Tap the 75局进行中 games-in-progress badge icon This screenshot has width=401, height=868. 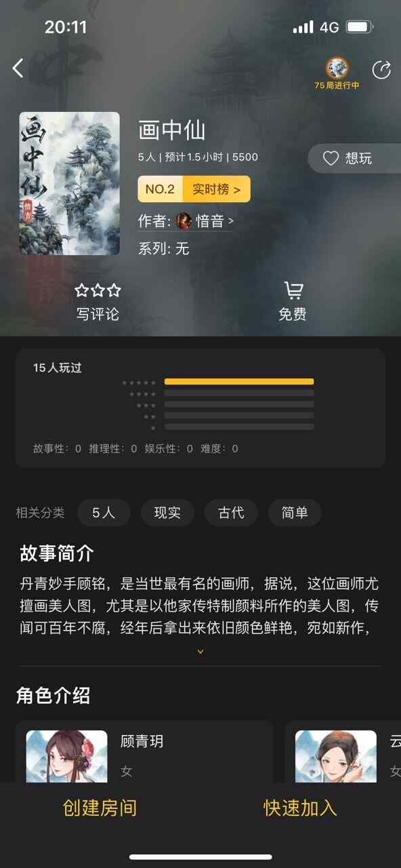(337, 68)
